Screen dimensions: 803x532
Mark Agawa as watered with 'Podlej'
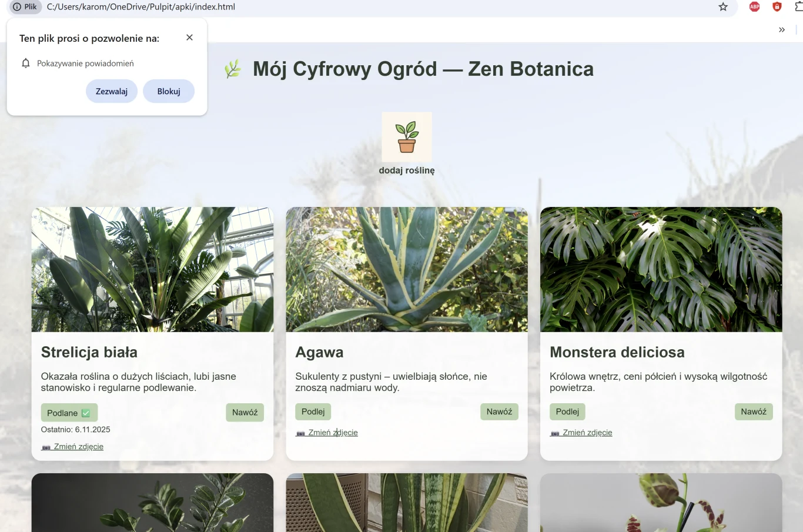313,411
